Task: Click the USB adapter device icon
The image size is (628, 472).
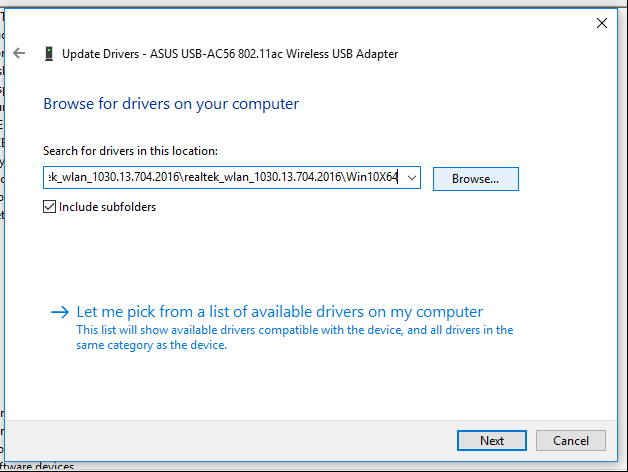Action: [49, 54]
